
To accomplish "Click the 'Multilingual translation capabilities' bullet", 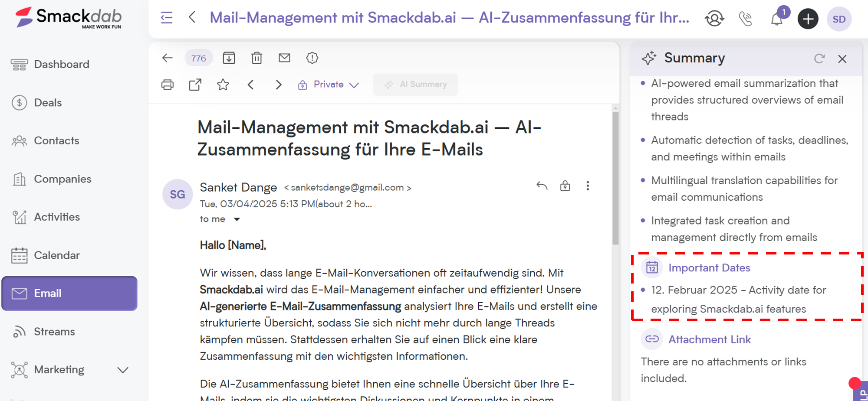I will (x=744, y=189).
